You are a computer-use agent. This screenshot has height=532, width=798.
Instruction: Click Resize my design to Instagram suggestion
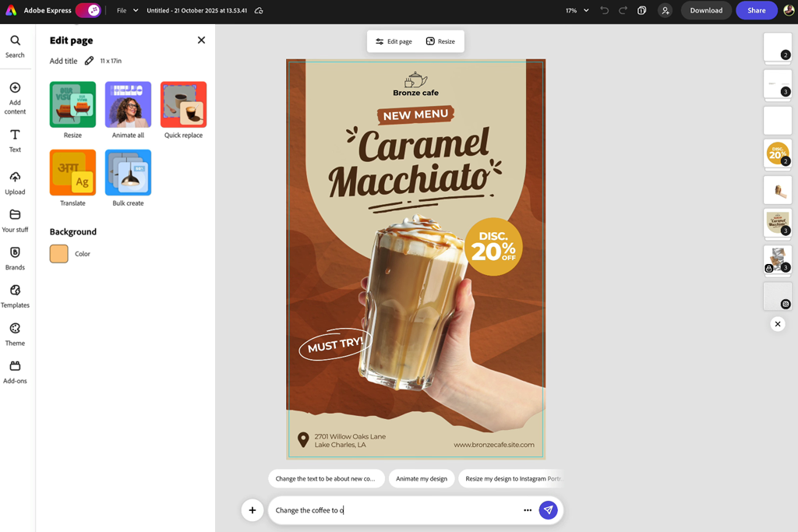pyautogui.click(x=512, y=478)
